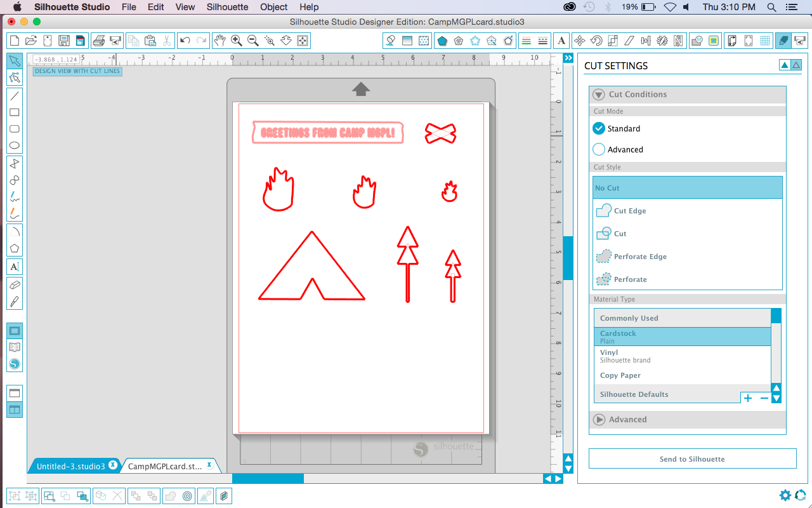Open the Edit menu
This screenshot has height=508, width=812.
(x=156, y=7)
